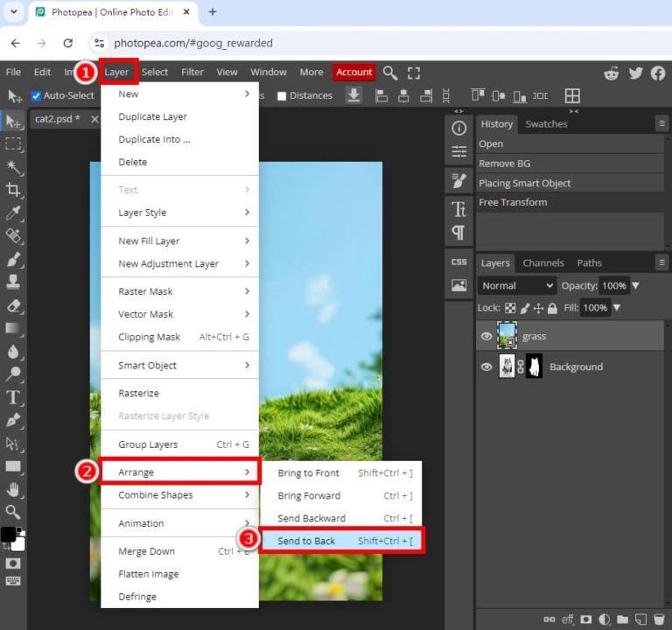
Task: Switch to the Swatches tab
Action: (x=546, y=124)
